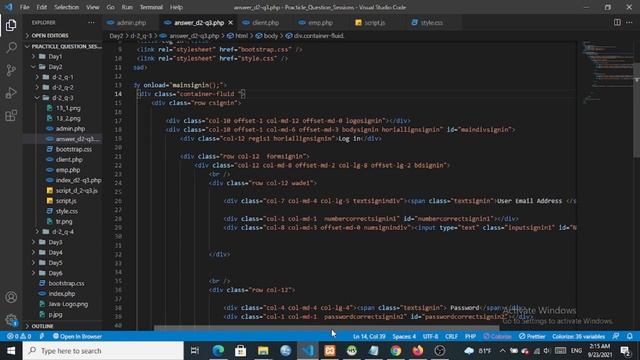Open Firefox from taskbar
Image resolution: width=640 pixels, height=360 pixels.
pos(418,351)
